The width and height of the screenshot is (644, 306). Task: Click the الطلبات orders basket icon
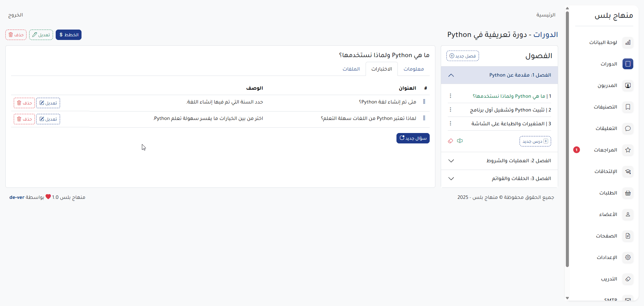click(628, 193)
